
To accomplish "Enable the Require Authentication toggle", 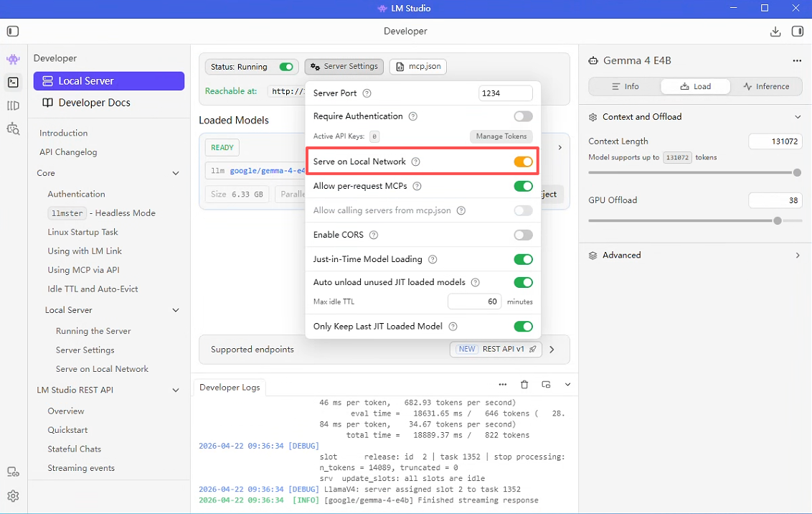I will pos(523,116).
